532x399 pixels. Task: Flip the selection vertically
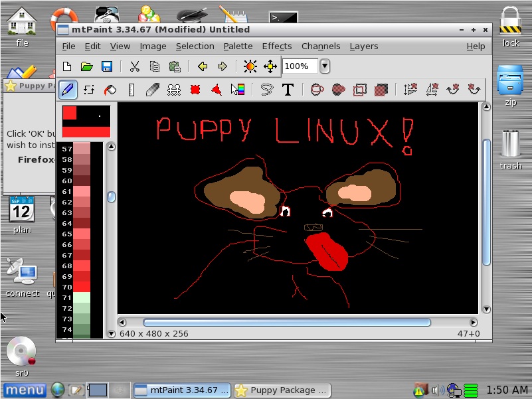[x=410, y=90]
